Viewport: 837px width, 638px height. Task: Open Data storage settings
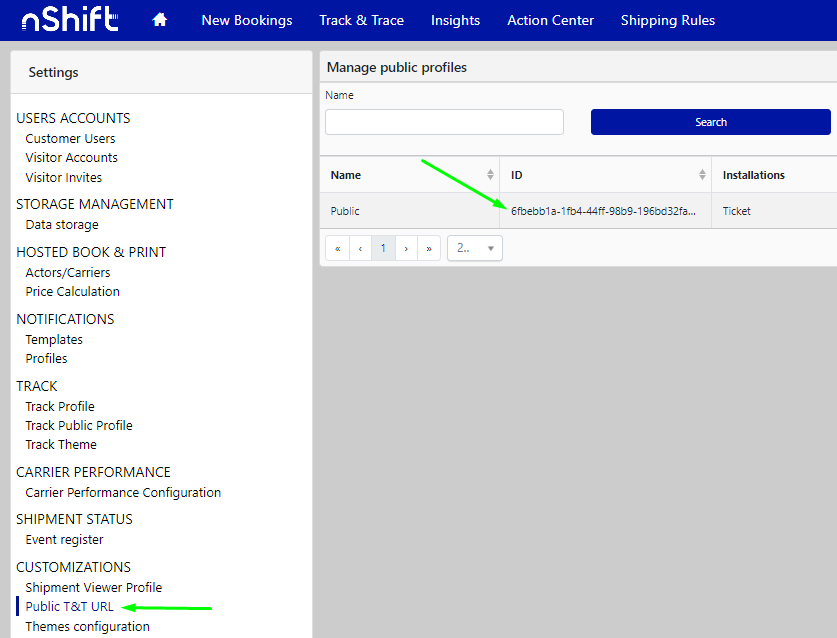coord(62,225)
